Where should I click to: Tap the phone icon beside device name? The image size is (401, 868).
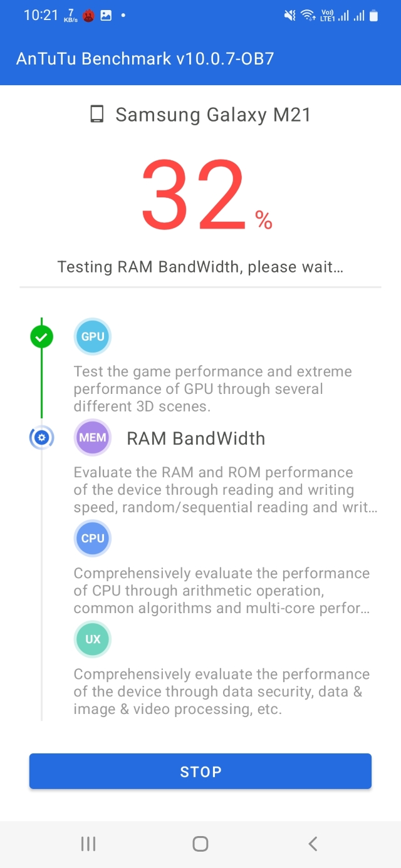96,115
